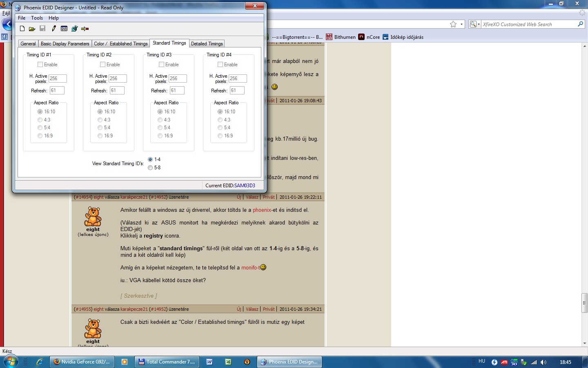Enable the Timing ID #4 checkbox
The image size is (588, 368).
[x=220, y=65]
